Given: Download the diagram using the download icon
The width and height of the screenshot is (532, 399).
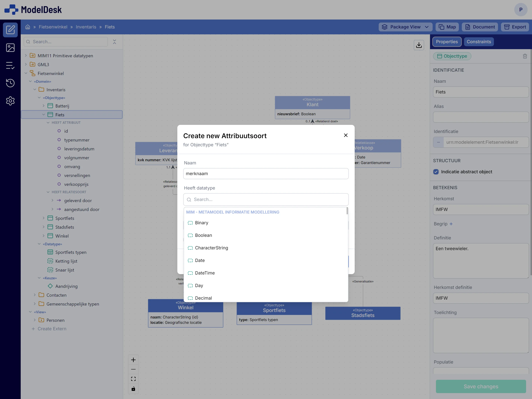Looking at the screenshot, I should 419,45.
